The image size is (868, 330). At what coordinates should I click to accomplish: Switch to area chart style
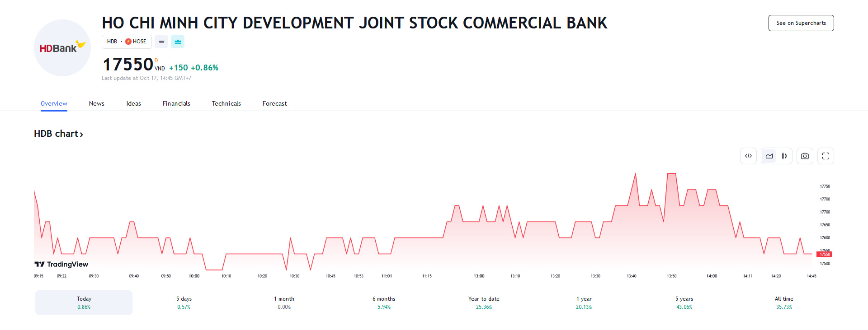(x=769, y=156)
